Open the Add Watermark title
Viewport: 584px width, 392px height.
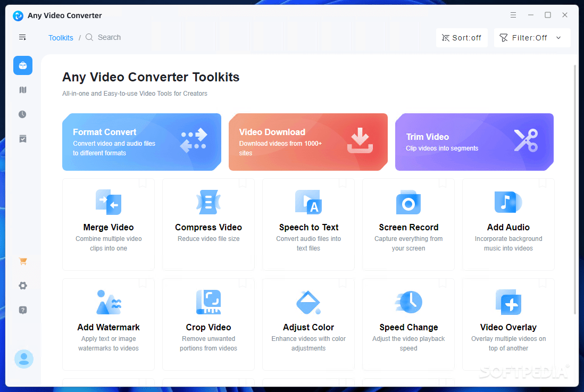(x=109, y=327)
